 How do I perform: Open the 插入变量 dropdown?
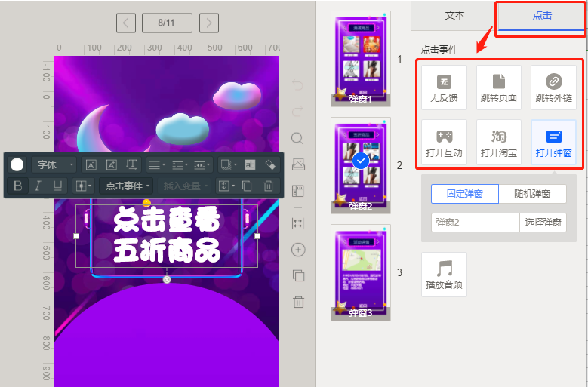[x=185, y=186]
